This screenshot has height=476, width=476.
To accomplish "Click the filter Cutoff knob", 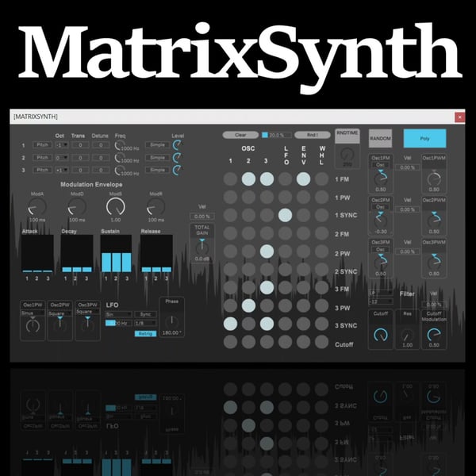I will coord(380,335).
